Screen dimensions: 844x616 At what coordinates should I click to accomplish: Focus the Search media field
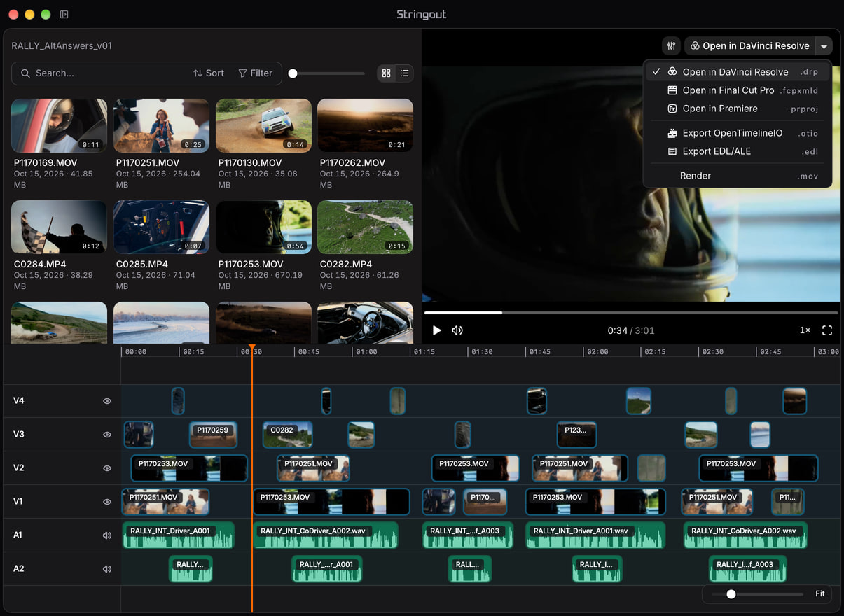click(102, 73)
